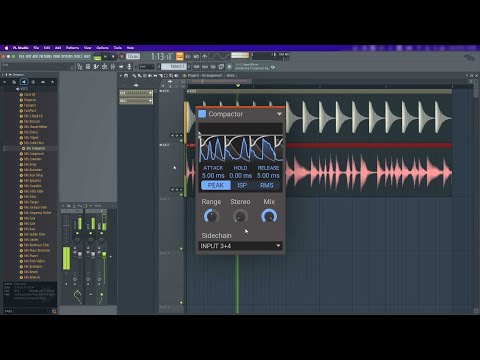Open the Edit menu

click(47, 48)
